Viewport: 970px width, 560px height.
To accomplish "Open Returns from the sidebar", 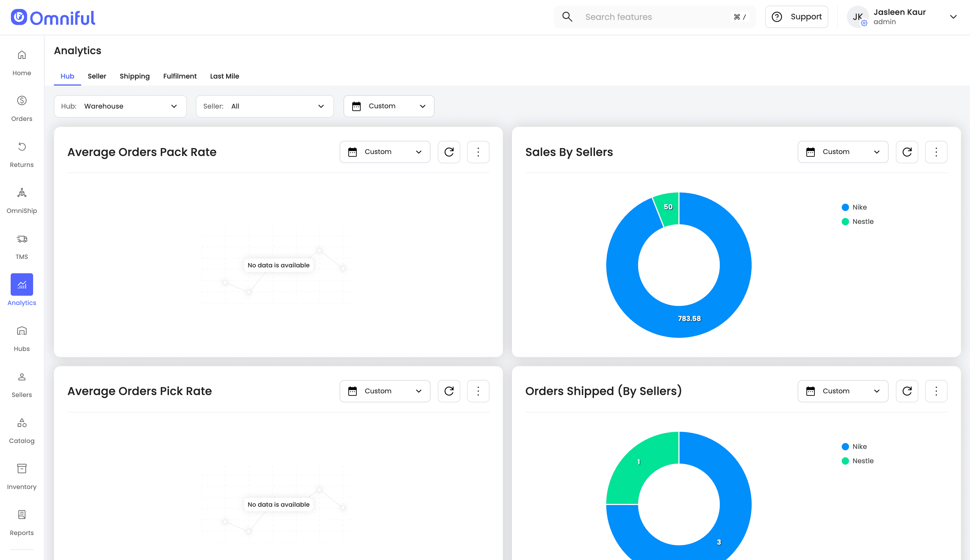I will tap(22, 155).
